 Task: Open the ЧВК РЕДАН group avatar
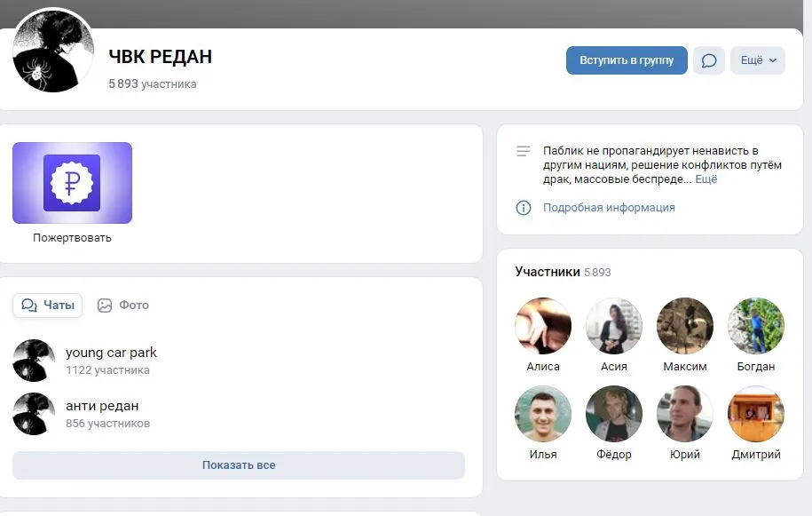53,52
